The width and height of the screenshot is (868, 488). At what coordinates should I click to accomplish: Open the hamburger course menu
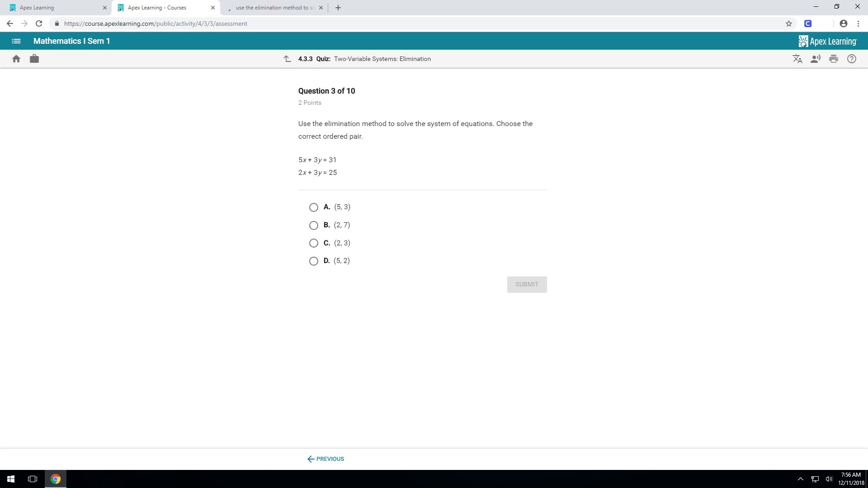coord(16,41)
